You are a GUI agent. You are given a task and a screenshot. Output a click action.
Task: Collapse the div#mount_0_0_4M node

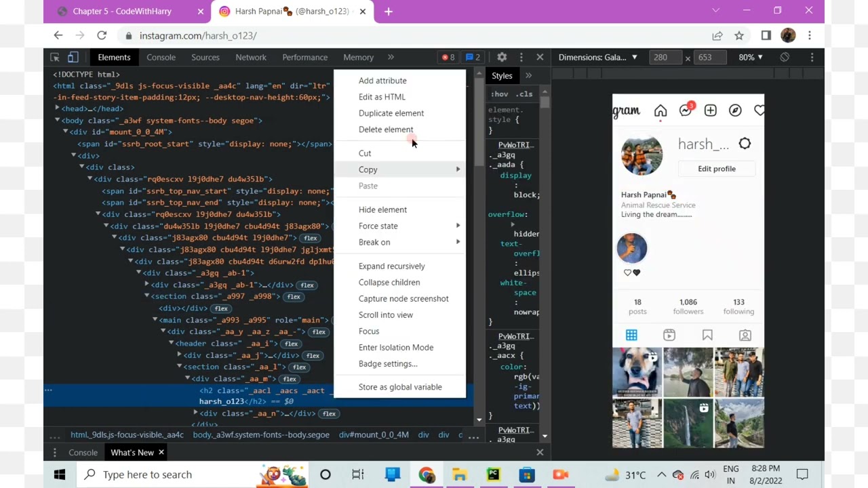pyautogui.click(x=65, y=132)
